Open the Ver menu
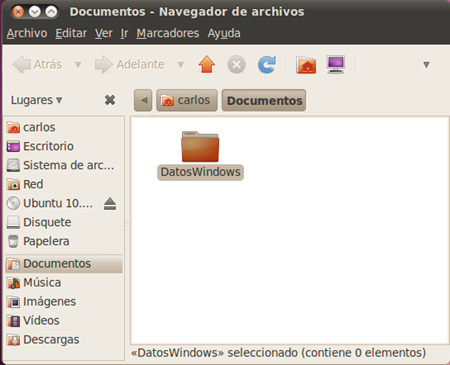Screen dimensions: 450x365 (x=104, y=33)
